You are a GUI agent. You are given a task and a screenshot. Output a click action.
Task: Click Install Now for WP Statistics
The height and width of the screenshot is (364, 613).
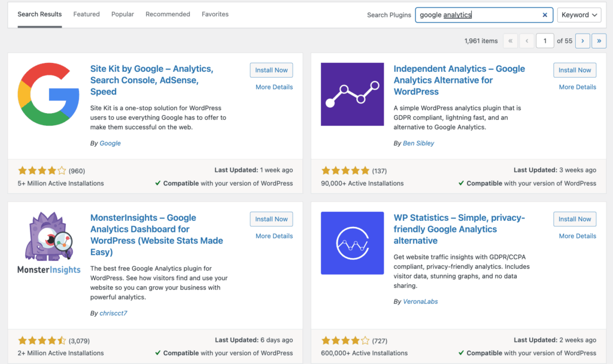[575, 219]
